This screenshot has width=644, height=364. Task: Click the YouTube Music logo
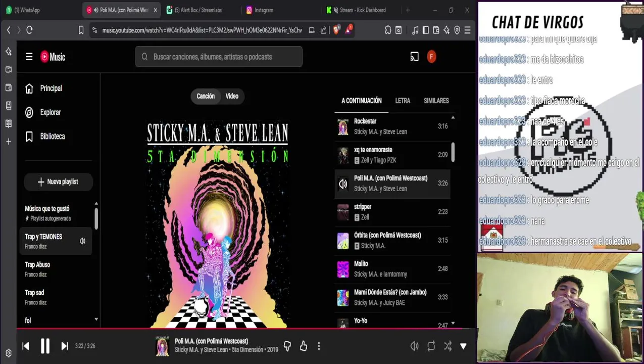click(53, 57)
